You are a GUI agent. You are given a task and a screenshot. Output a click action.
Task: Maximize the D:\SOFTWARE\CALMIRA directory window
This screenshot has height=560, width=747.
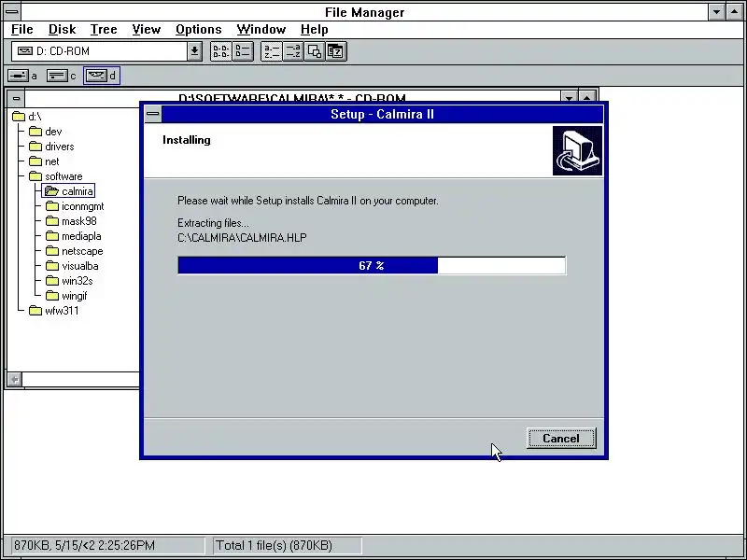(587, 96)
